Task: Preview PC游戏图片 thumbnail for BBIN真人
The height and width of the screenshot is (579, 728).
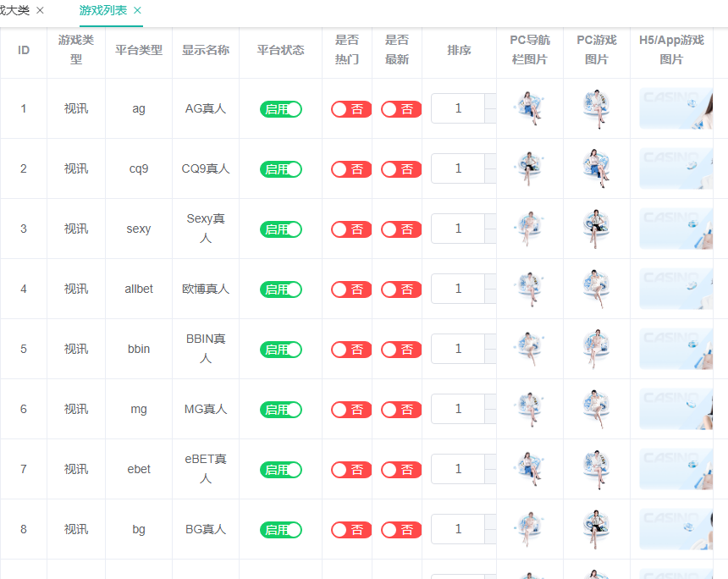Action: pyautogui.click(x=597, y=349)
